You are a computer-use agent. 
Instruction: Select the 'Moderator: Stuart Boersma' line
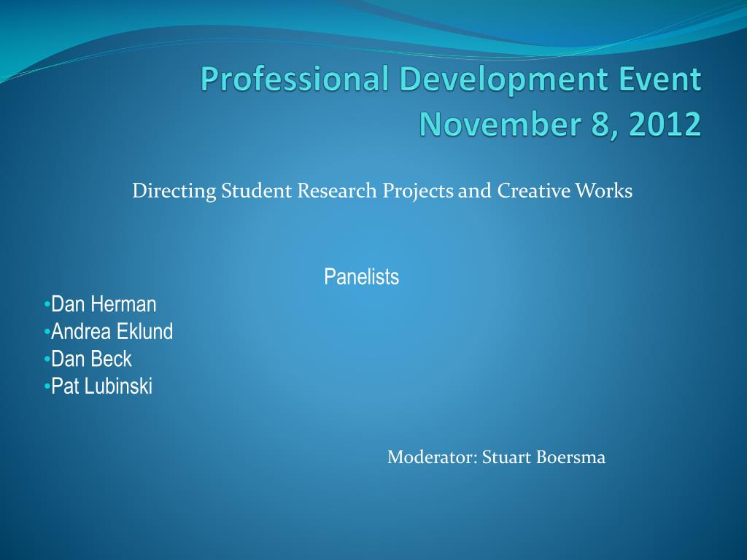click(496, 457)
